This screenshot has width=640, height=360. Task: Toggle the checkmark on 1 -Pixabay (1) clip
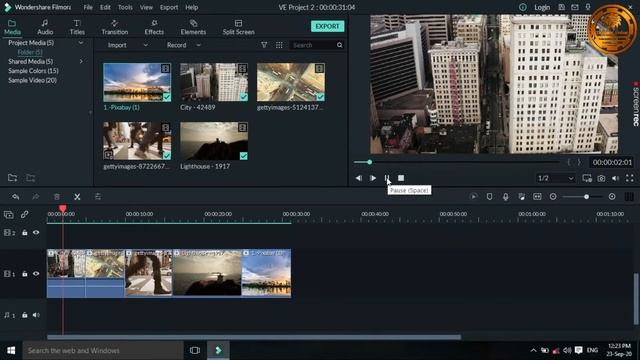click(167, 97)
